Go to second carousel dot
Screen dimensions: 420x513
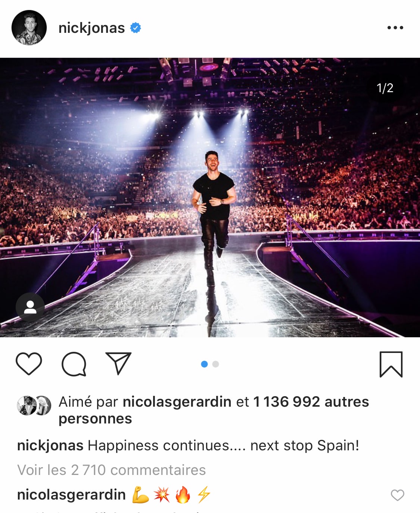pos(215,364)
